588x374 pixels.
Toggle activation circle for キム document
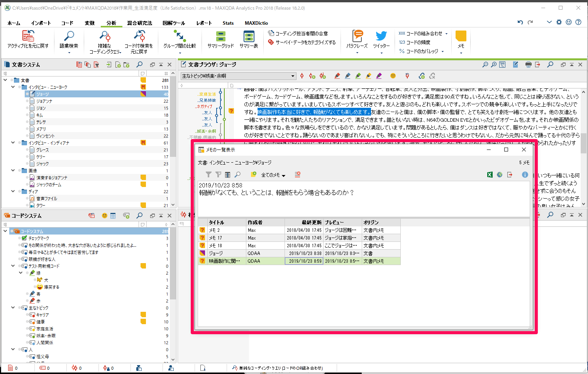pyautogui.click(x=27, y=115)
